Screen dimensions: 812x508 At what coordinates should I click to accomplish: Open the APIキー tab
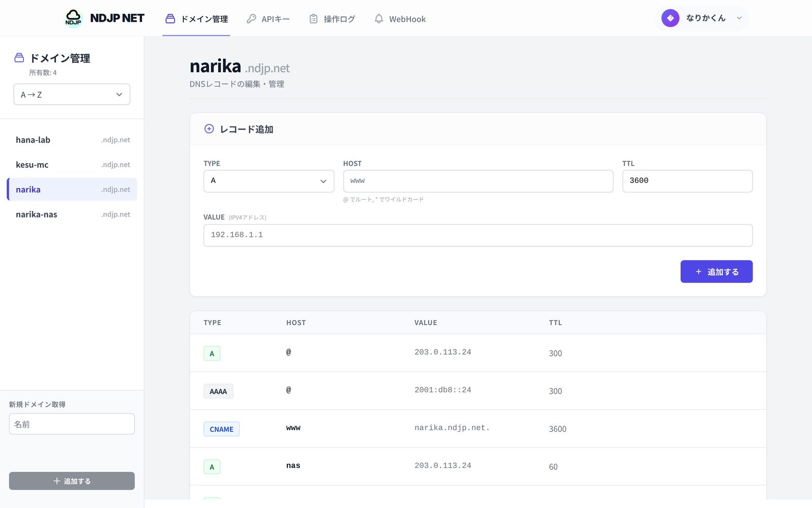tap(268, 19)
